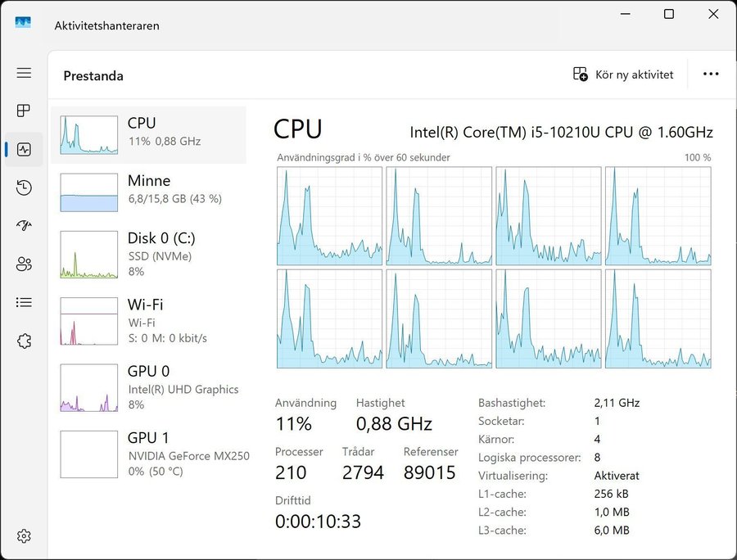Image resolution: width=737 pixels, height=560 pixels.
Task: Open Task Manager settings gear
Action: pyautogui.click(x=24, y=536)
